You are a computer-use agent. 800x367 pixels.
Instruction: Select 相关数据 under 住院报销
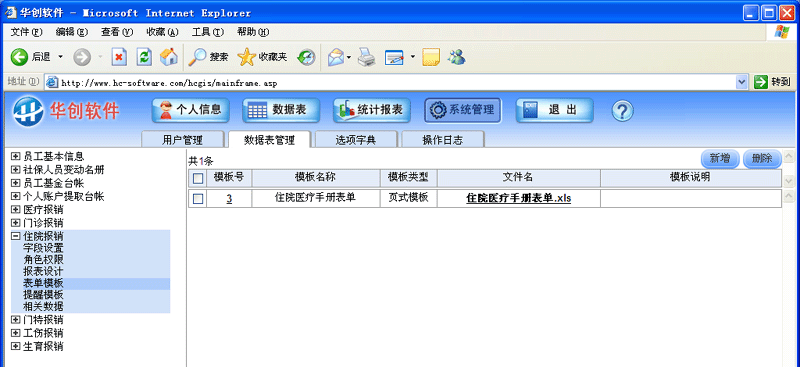43,307
